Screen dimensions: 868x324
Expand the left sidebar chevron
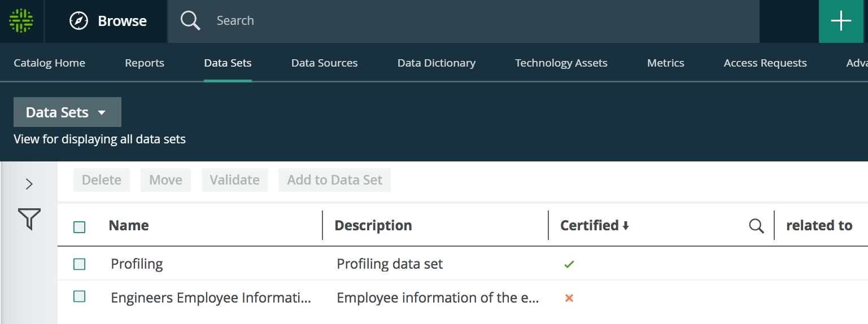(x=29, y=184)
